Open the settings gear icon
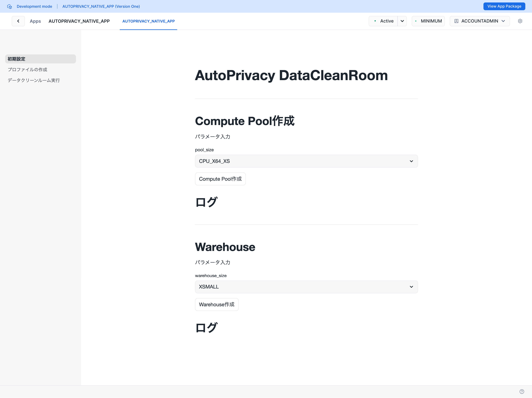 click(520, 21)
